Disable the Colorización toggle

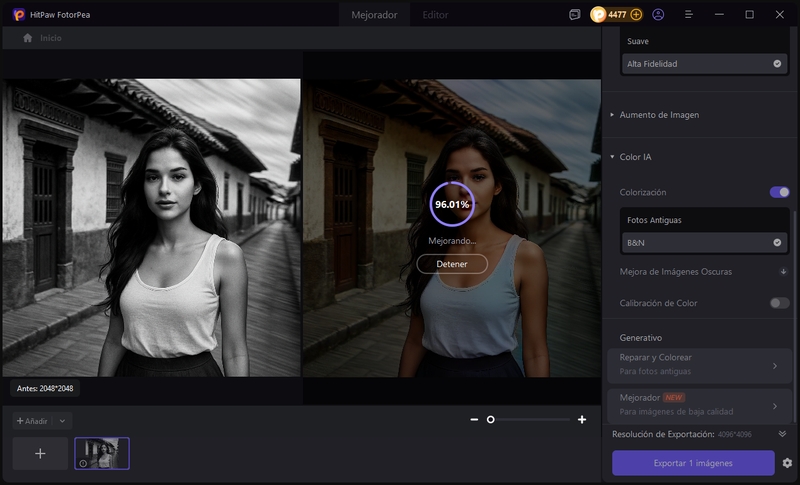coord(779,192)
